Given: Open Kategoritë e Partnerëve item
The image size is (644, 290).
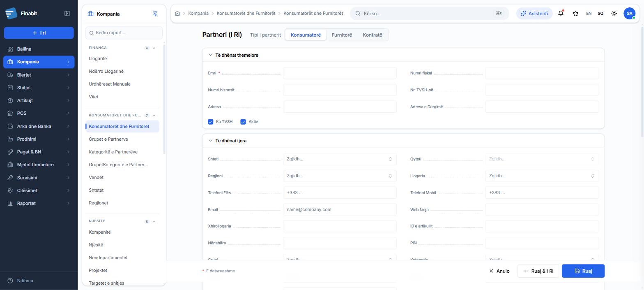Looking at the screenshot, I should point(122,152).
